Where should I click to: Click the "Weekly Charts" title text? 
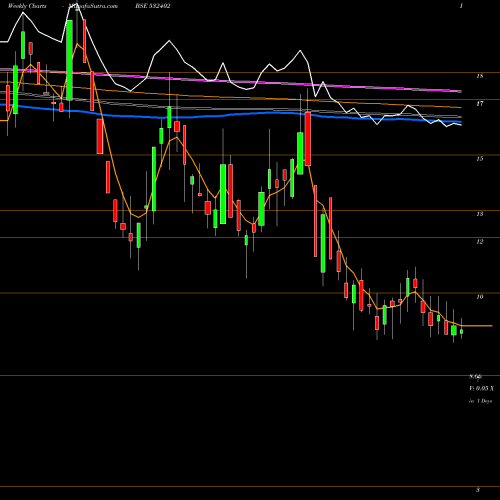point(27,6)
